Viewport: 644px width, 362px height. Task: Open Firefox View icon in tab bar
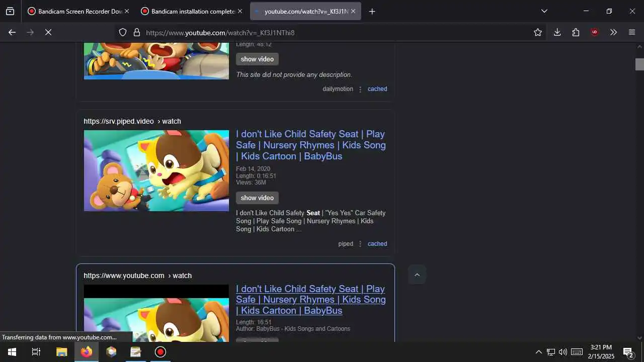click(10, 11)
